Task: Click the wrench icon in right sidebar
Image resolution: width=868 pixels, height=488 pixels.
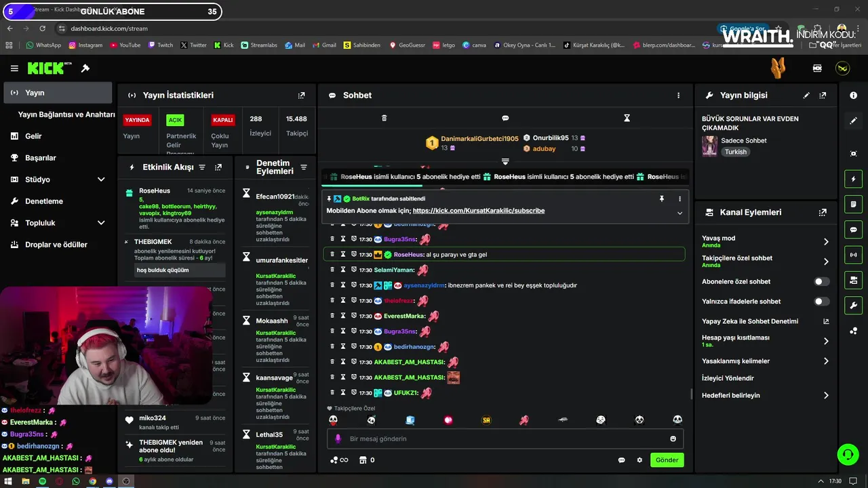Action: (853, 305)
